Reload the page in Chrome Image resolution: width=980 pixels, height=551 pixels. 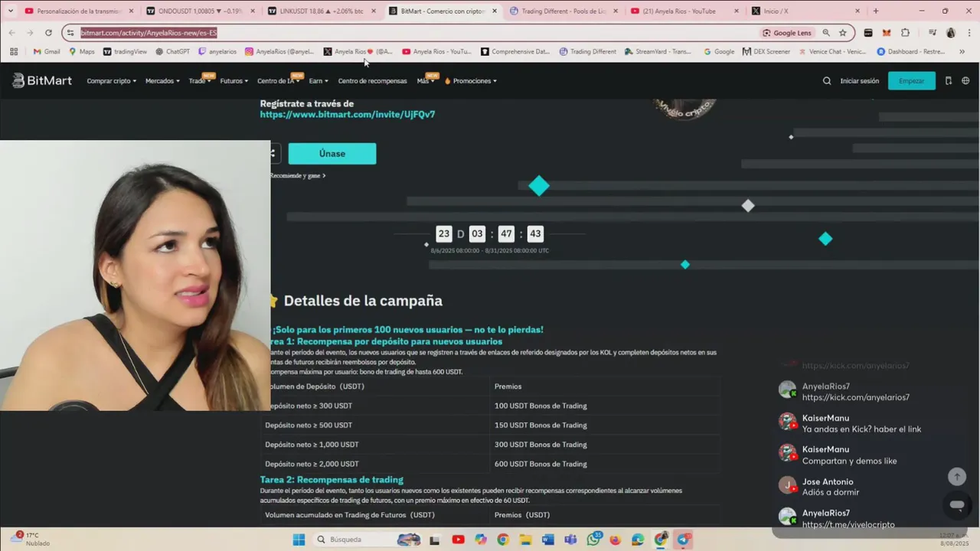pyautogui.click(x=48, y=33)
